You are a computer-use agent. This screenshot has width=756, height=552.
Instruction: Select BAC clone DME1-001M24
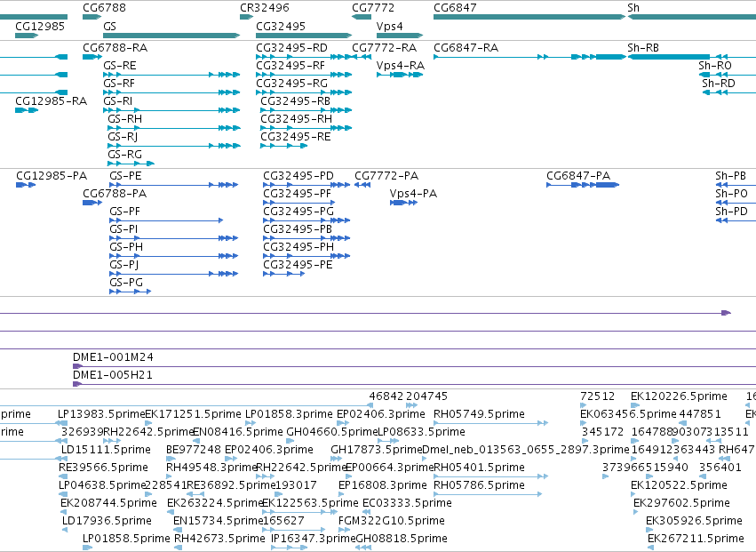point(414,367)
